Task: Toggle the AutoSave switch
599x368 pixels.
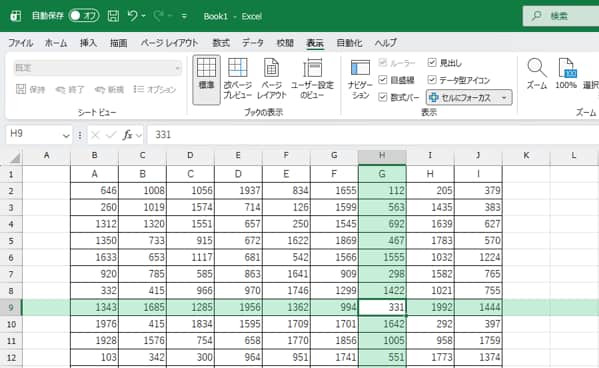Action: point(84,16)
